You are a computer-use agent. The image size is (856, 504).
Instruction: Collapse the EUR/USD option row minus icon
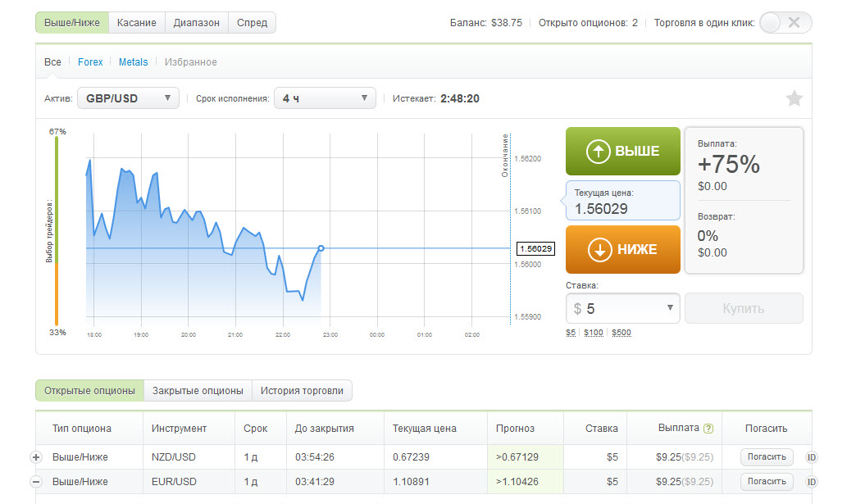[x=36, y=482]
